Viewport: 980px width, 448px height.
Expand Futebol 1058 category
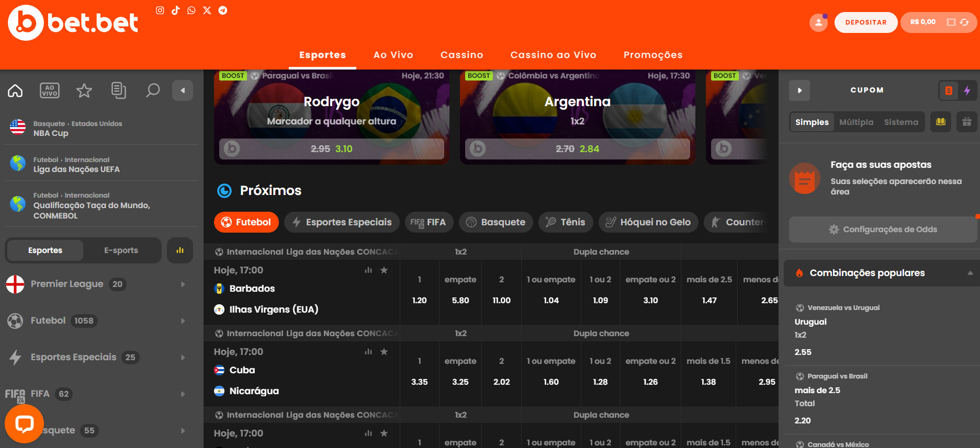(x=183, y=321)
